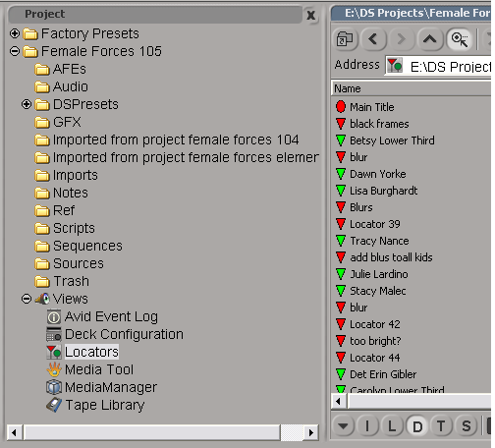Select the Dawn Yorke locator

[x=371, y=174]
